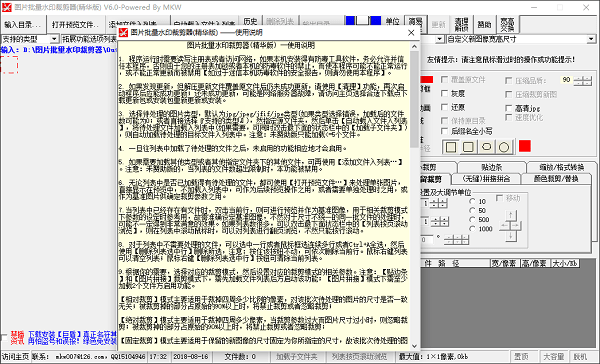Click the 输入目录 button
Viewport: 600px width, 364px height.
24,24
